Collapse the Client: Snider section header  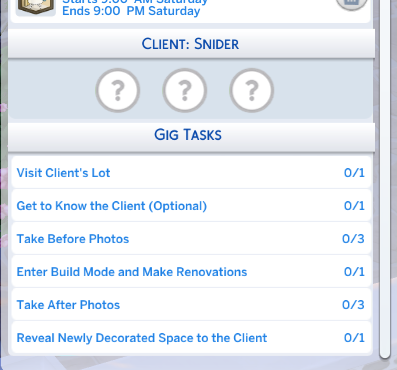pos(191,44)
